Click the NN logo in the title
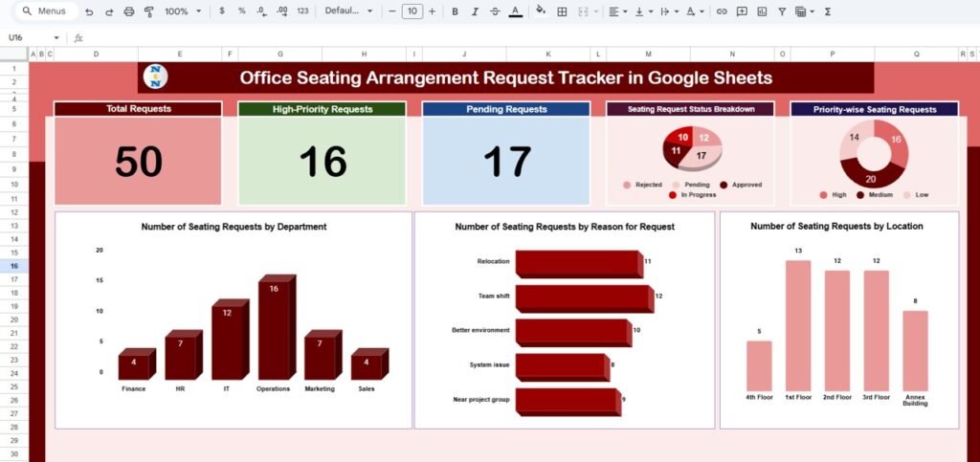The width and height of the screenshot is (980, 462). [155, 77]
